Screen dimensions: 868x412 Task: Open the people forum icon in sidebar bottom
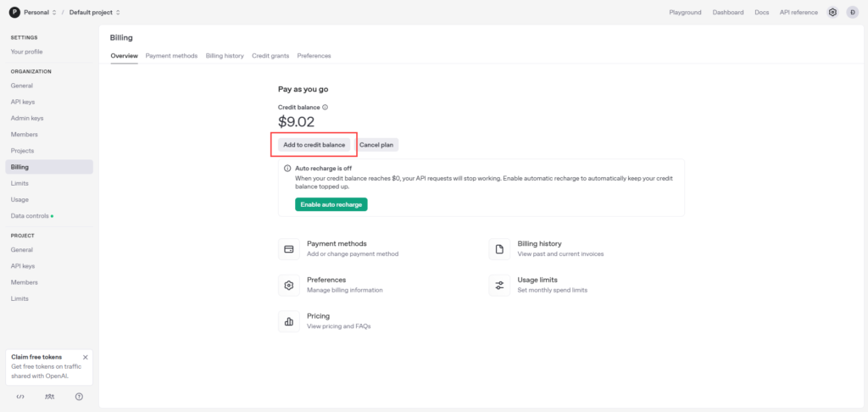50,397
